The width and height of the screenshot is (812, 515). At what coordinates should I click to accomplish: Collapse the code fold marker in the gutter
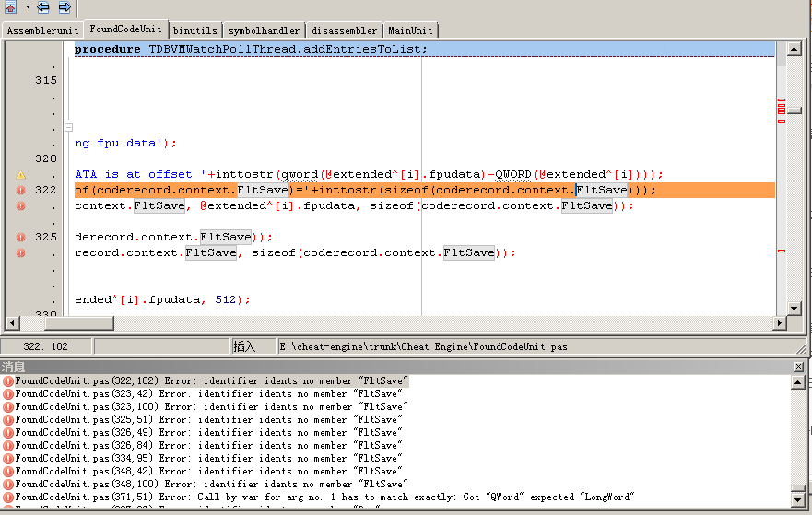coord(67,127)
